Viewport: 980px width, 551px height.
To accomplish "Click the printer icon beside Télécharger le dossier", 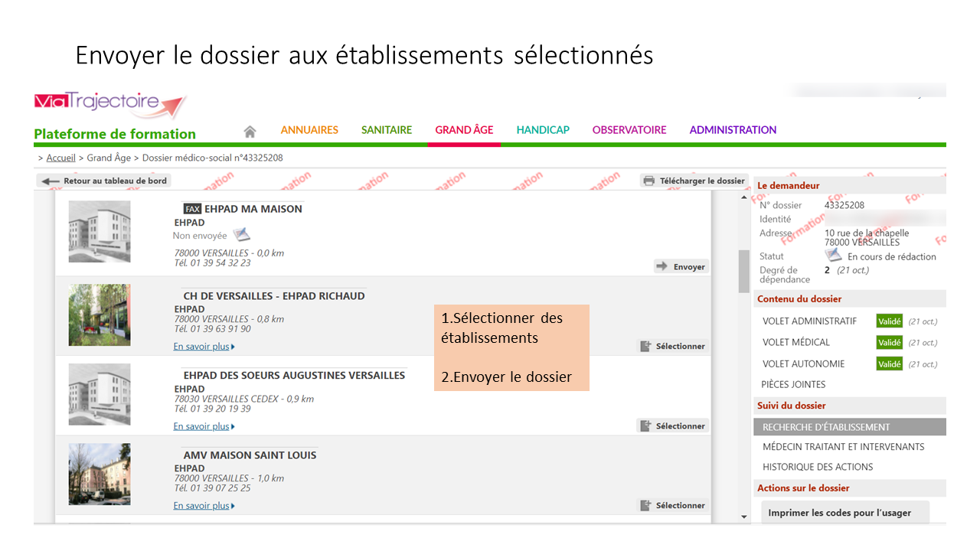I will click(649, 181).
